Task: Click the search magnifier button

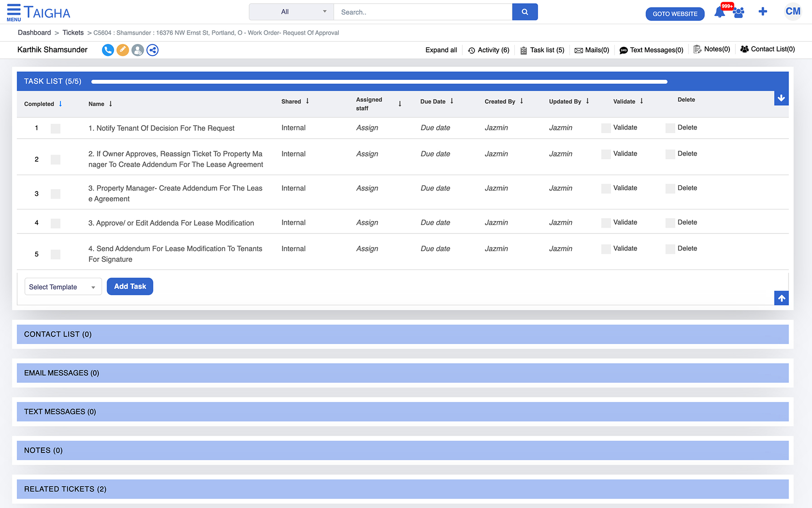Action: point(525,12)
